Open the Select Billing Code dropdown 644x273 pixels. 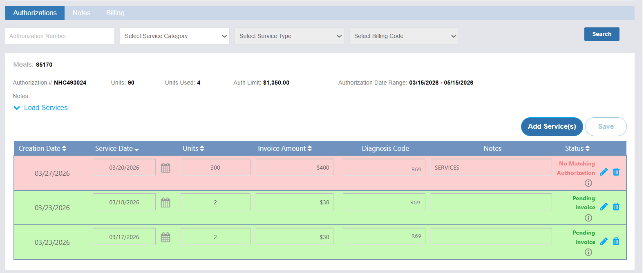click(404, 36)
